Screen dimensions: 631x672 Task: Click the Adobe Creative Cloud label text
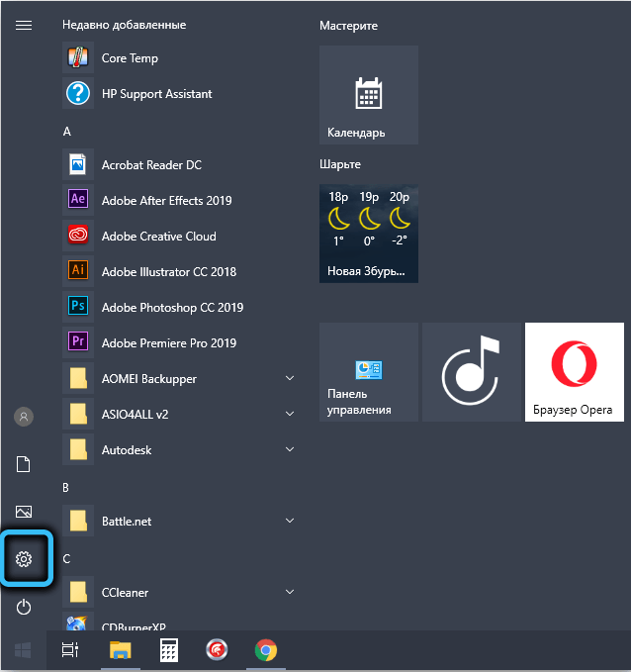point(159,237)
